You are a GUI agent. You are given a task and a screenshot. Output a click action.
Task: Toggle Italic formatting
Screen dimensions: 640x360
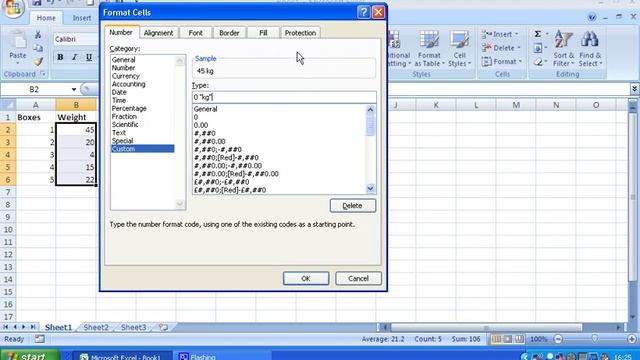[74, 57]
